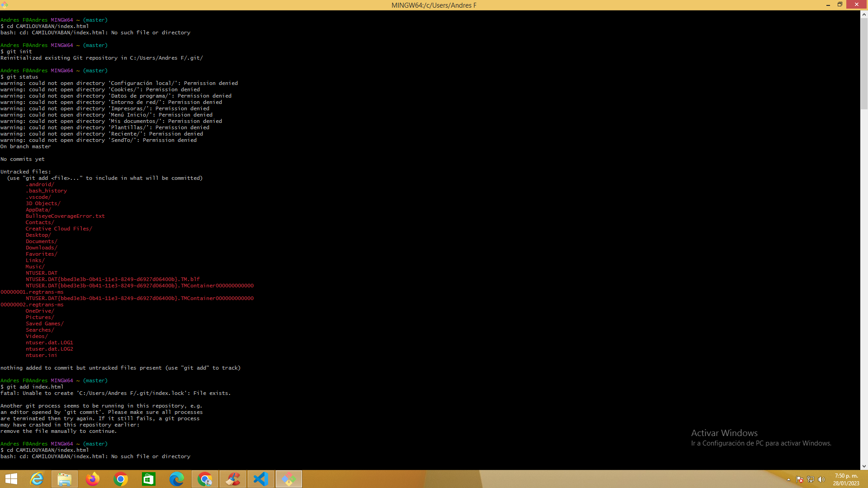Click the 'BullseyeCoverageError.txt' entry
868x488 pixels.
click(65, 216)
